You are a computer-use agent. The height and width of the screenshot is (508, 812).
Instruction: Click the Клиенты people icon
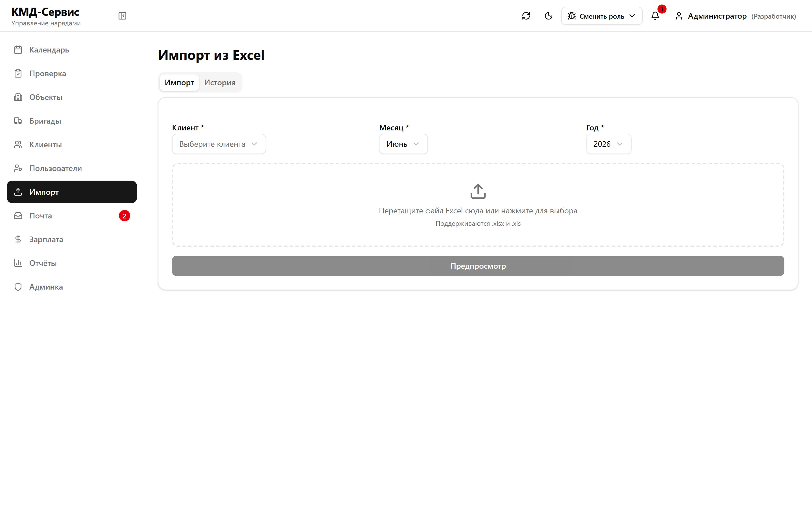click(x=18, y=144)
